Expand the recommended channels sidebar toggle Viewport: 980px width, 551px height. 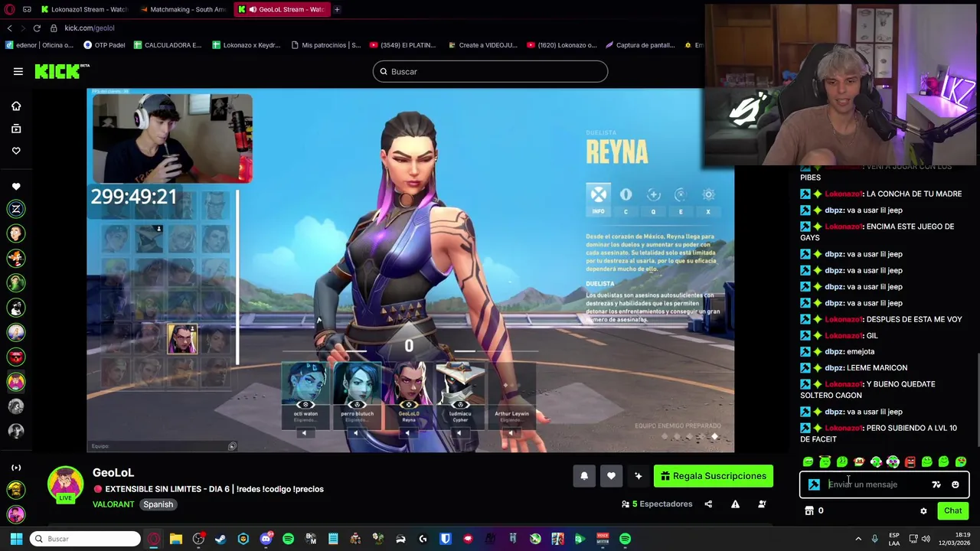click(x=16, y=468)
